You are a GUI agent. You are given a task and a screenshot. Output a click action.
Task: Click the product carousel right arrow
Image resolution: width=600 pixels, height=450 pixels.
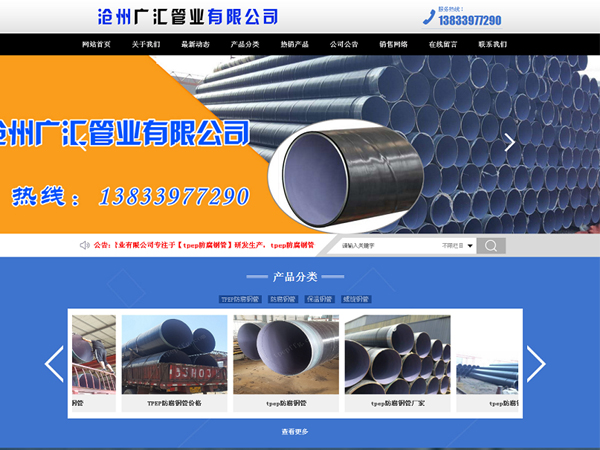click(536, 363)
